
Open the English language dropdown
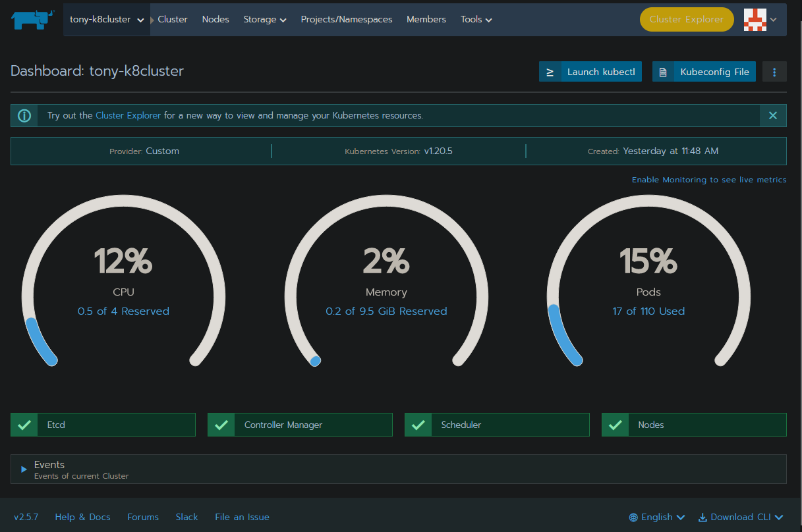click(x=657, y=517)
